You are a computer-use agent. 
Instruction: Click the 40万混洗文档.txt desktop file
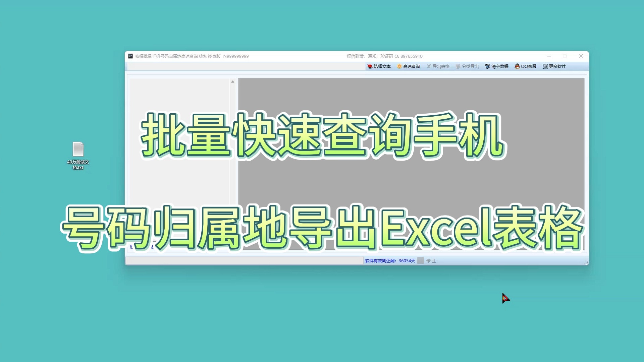pos(78,155)
